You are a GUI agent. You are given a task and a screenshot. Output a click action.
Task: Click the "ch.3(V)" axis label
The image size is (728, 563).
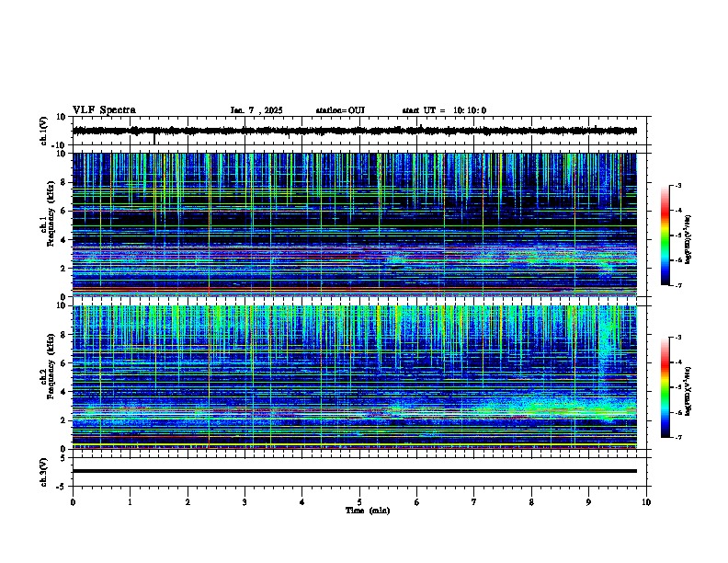44,472
